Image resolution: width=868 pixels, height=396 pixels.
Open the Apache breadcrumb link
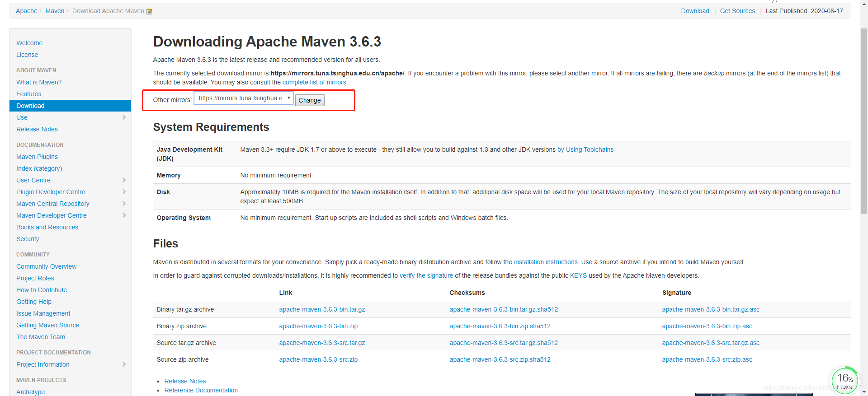(x=27, y=11)
